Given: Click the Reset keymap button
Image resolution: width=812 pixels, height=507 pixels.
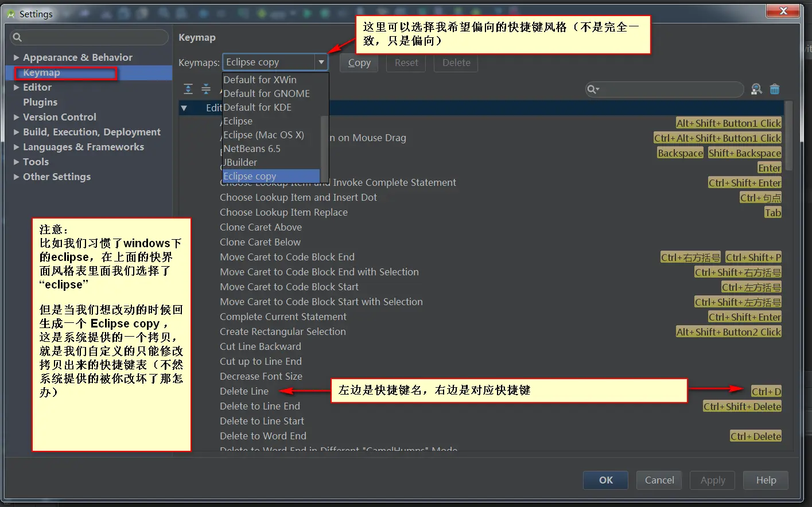Looking at the screenshot, I should [406, 63].
